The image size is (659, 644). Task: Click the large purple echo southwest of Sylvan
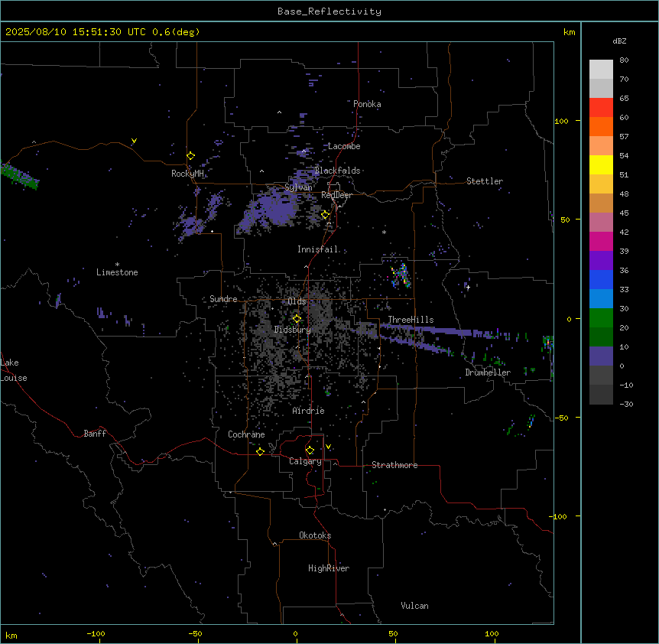(x=271, y=210)
